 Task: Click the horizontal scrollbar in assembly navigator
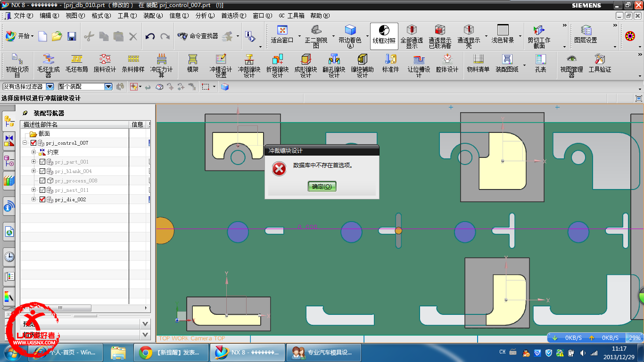tap(59, 308)
